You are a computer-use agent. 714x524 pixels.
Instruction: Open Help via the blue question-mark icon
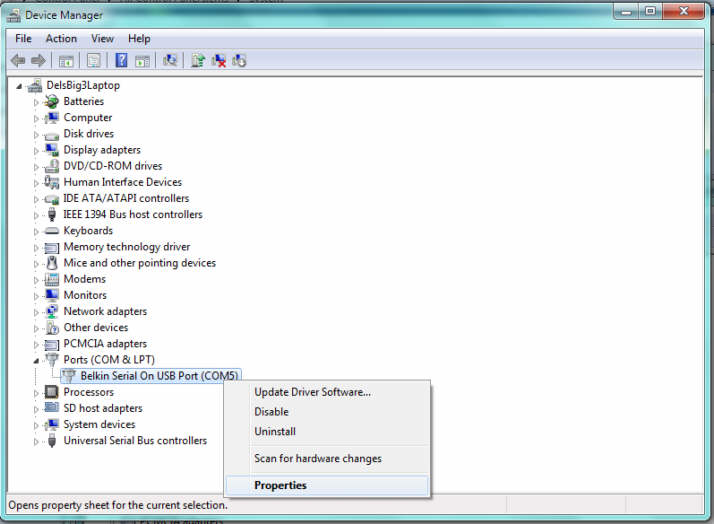[122, 60]
